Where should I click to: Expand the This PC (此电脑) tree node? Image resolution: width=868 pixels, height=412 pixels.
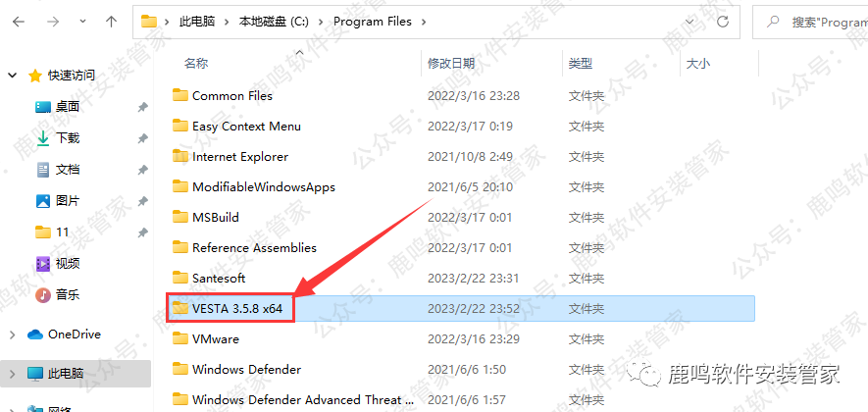(13, 373)
